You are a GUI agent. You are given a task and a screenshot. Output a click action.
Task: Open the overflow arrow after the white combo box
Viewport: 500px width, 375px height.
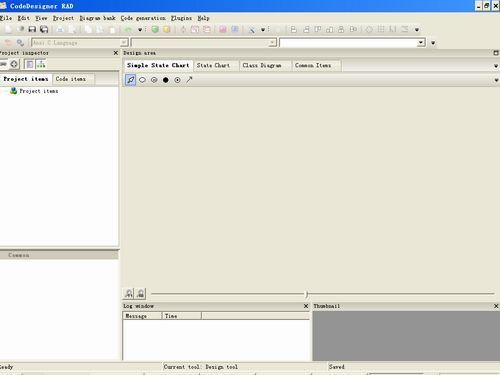click(x=433, y=43)
